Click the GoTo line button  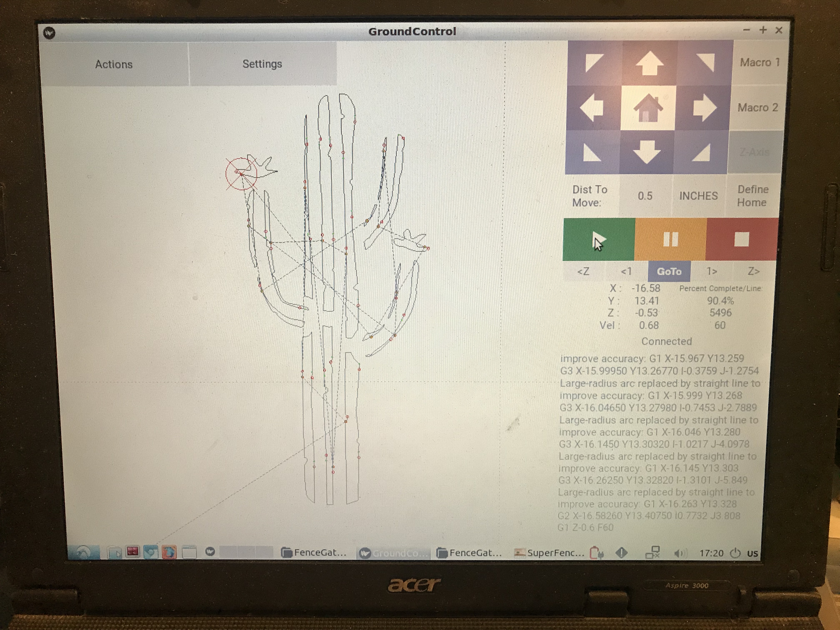coord(669,271)
